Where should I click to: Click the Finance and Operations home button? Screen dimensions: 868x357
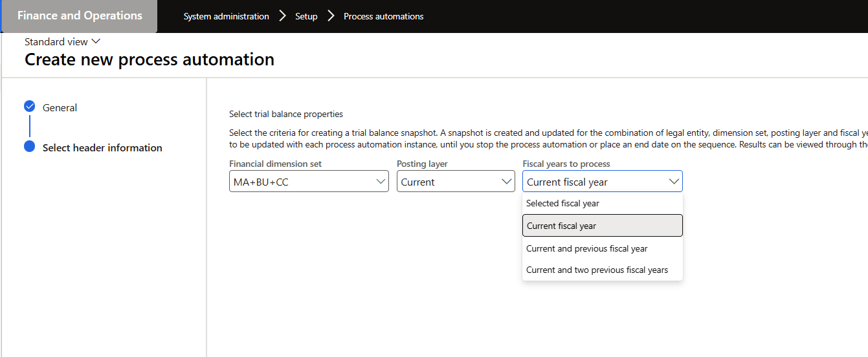tap(80, 16)
